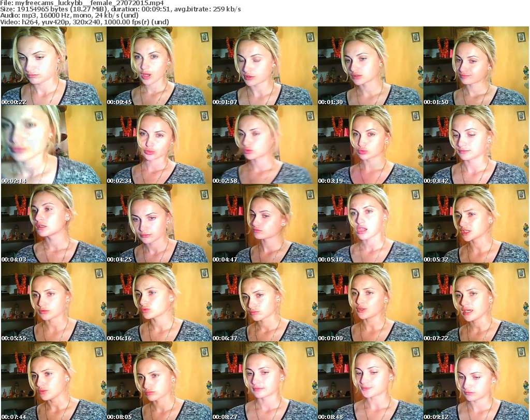The width and height of the screenshot is (530, 420).
Task: Choose the preview frame at 00:06:16
Action: (159, 302)
